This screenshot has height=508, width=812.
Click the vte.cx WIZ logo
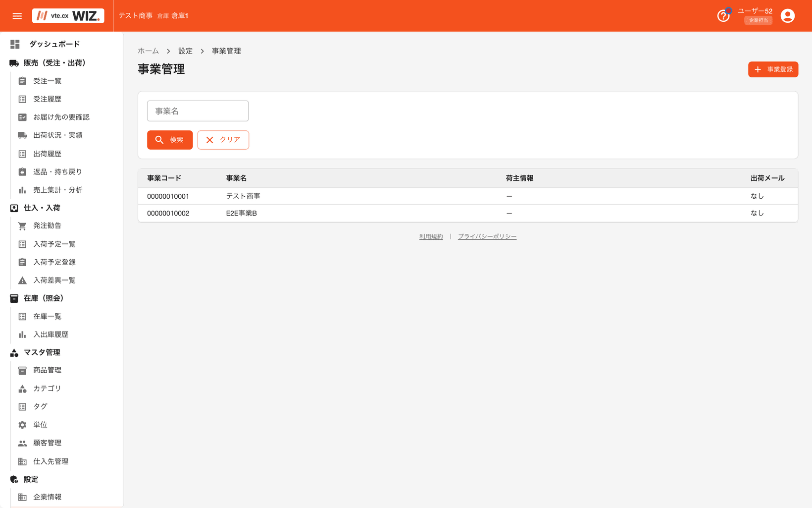(68, 16)
